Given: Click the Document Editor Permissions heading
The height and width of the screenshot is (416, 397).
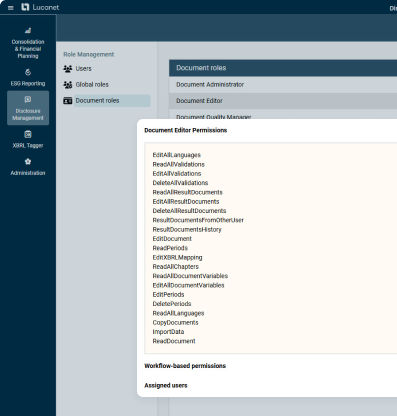Looking at the screenshot, I should coord(186,130).
